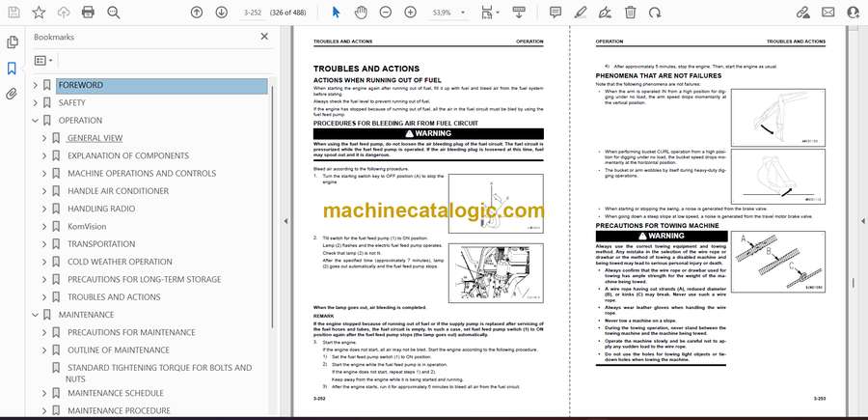Select the Highlight pen tool
The width and height of the screenshot is (868, 420).
click(x=581, y=13)
